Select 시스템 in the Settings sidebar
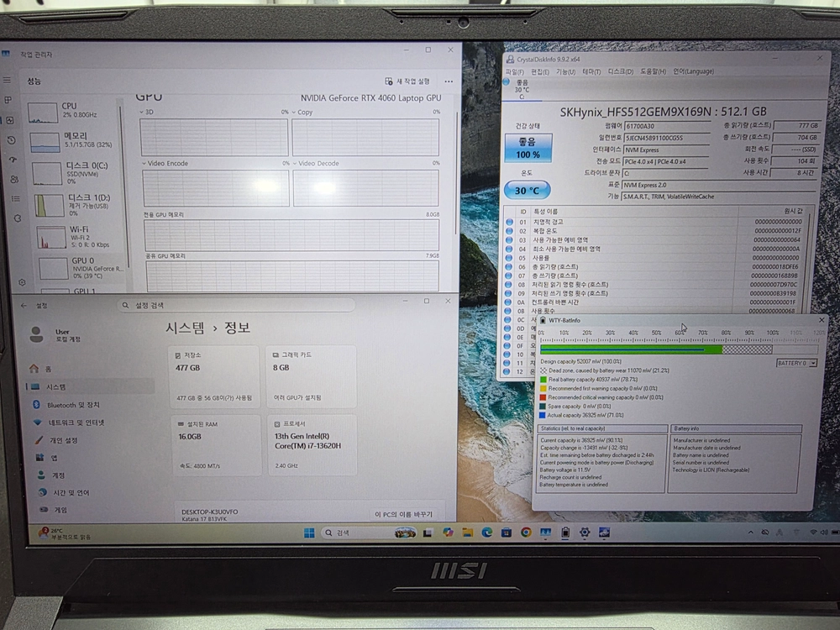The width and height of the screenshot is (840, 630). (x=90, y=386)
